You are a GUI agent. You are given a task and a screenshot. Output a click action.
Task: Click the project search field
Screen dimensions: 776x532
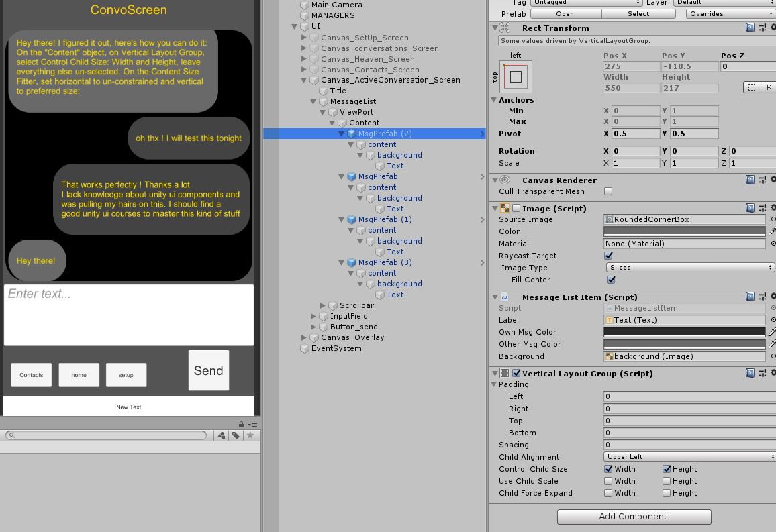(107, 435)
